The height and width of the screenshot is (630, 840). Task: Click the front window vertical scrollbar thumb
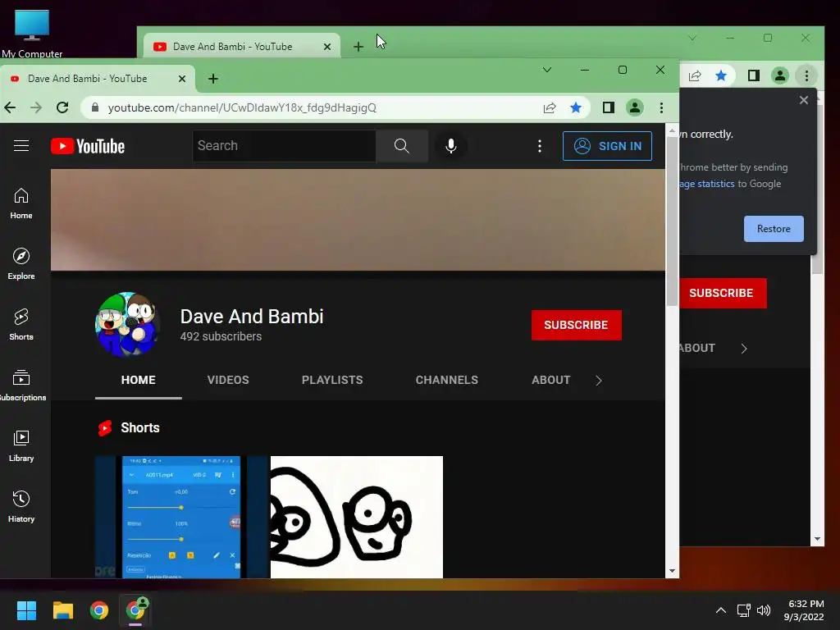tap(673, 221)
